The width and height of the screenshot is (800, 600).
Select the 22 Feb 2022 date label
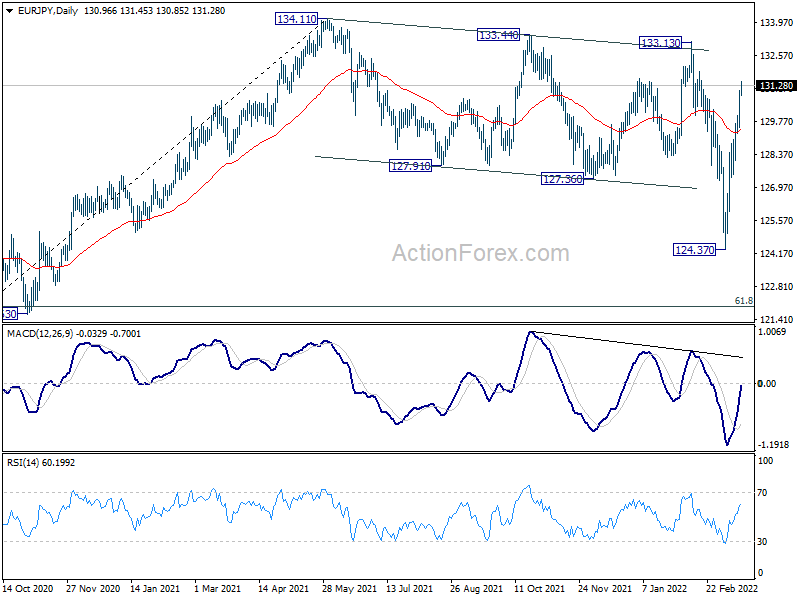(x=732, y=588)
